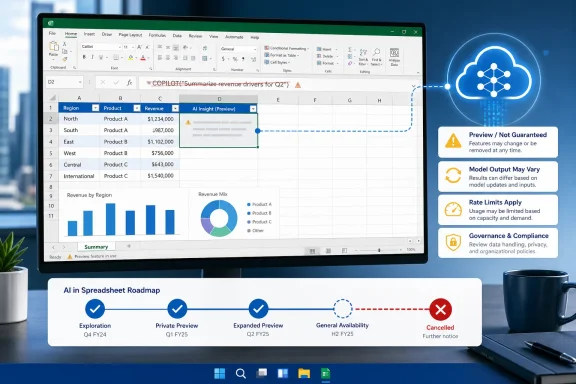Click the COPILOT formula in formula bar
Viewport: 576px width, 384px height.
pos(220,84)
